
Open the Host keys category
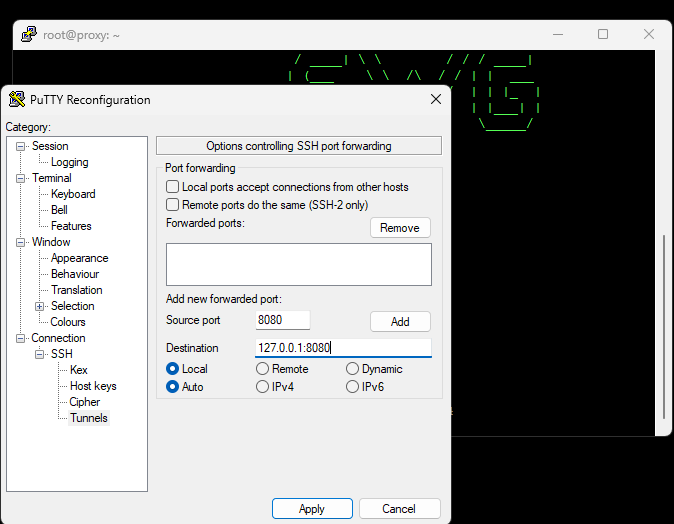tap(93, 386)
